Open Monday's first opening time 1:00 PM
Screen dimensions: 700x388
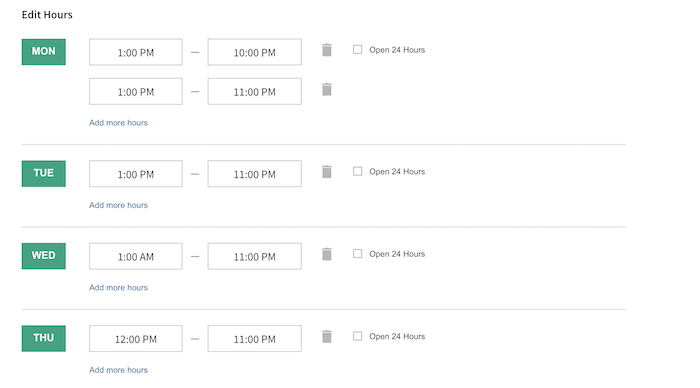point(136,52)
